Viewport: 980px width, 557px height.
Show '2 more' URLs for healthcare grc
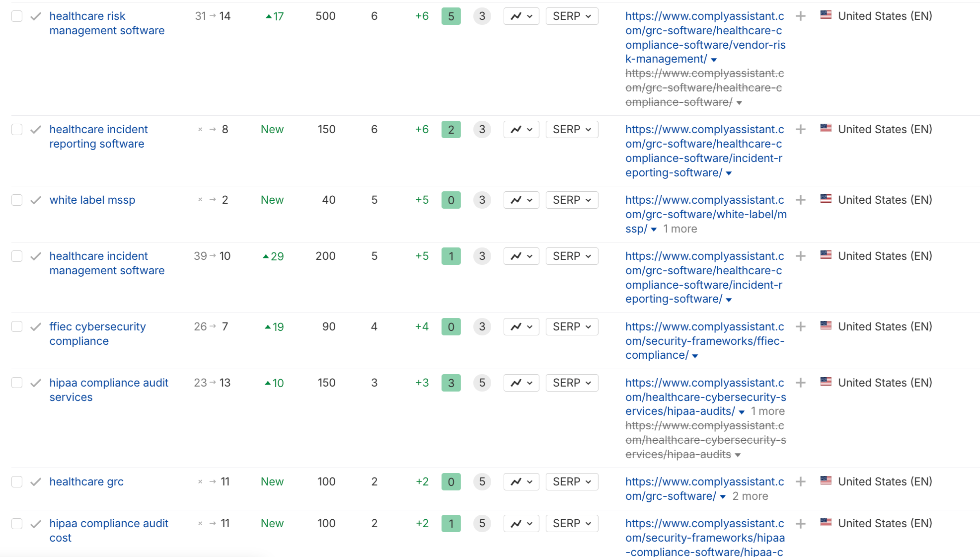[x=750, y=496]
